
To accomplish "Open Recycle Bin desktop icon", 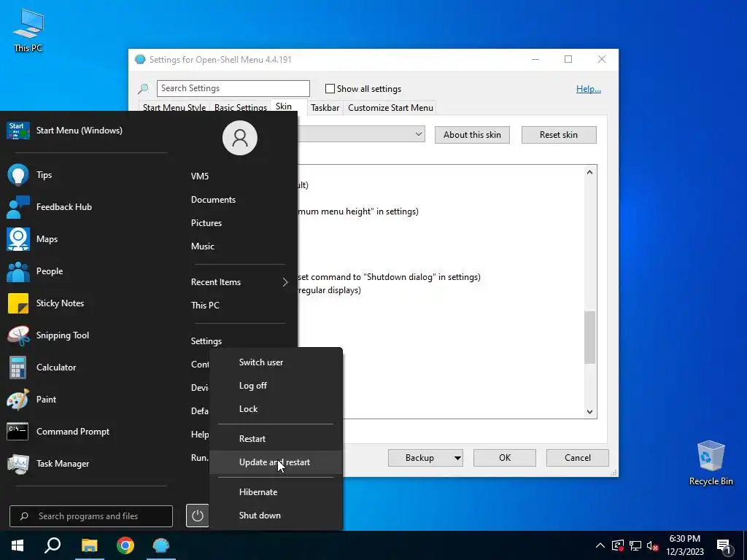I will [x=711, y=463].
